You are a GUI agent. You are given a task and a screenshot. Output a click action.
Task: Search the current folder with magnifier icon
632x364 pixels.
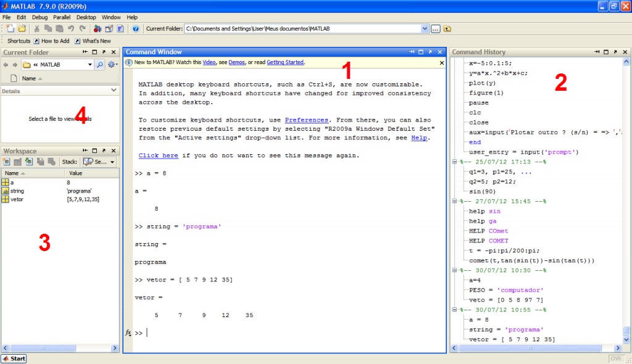click(99, 64)
